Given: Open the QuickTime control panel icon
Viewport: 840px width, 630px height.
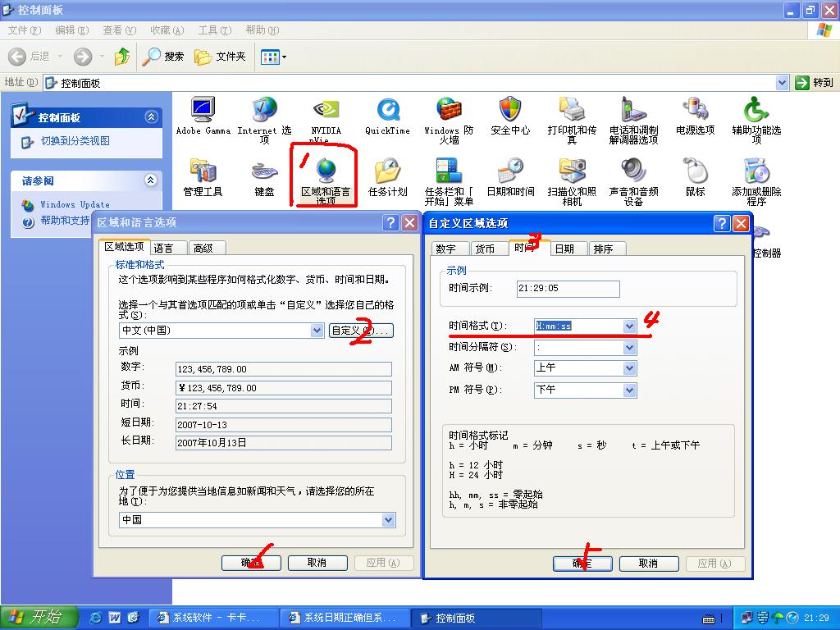Looking at the screenshot, I should pyautogui.click(x=387, y=109).
